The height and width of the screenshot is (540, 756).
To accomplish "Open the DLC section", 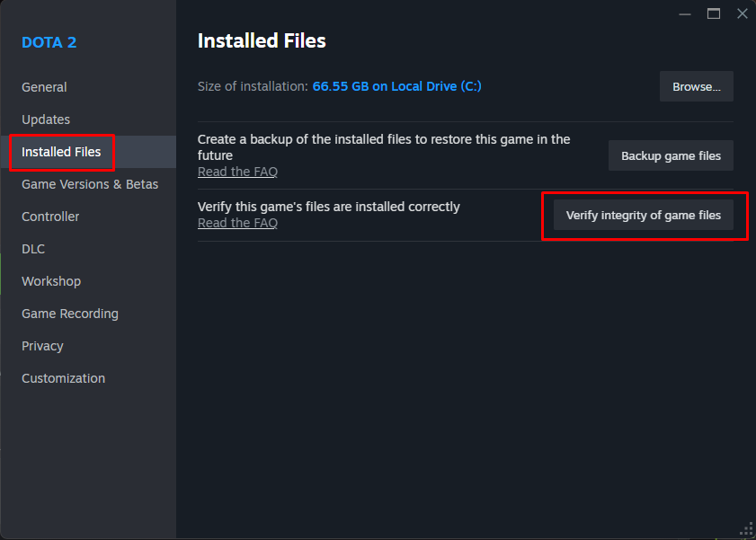I will pos(32,249).
